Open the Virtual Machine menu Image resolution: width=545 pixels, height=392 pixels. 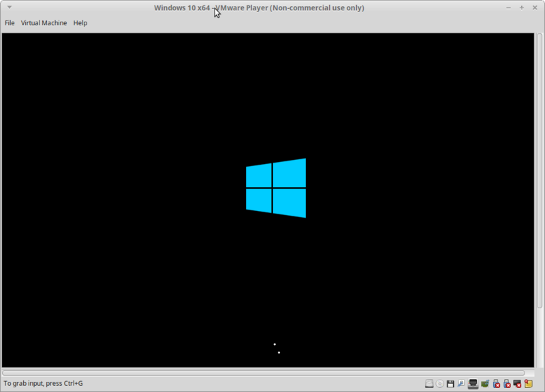[44, 23]
